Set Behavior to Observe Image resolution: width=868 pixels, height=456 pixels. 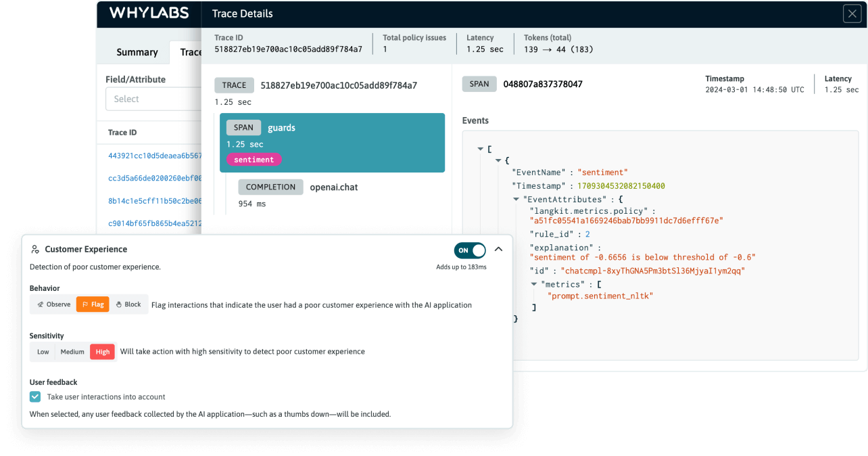[53, 304]
